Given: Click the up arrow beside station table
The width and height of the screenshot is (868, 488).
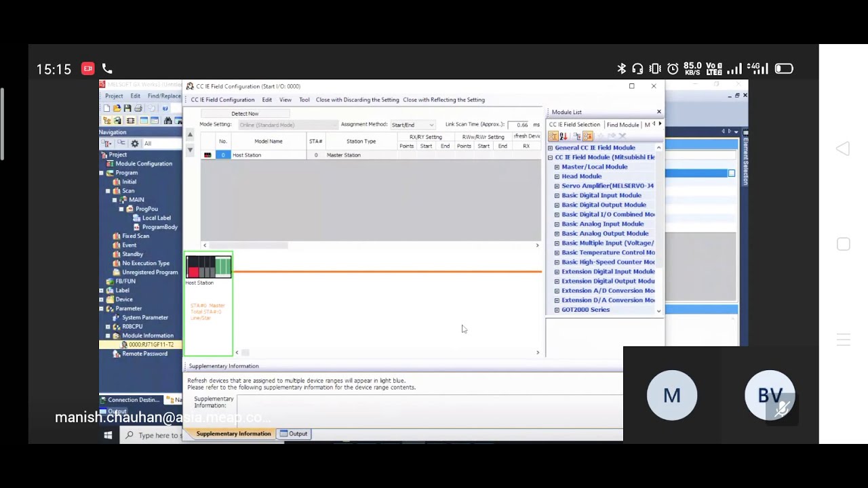Looking at the screenshot, I should 190,136.
